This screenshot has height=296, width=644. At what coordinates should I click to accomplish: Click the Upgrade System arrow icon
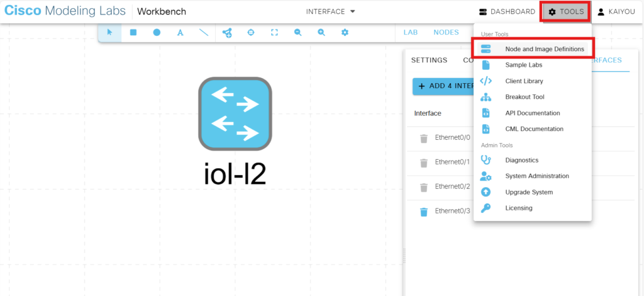point(486,192)
